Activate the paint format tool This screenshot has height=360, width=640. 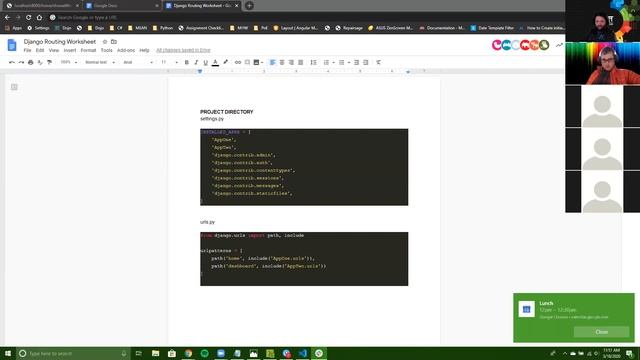coord(49,62)
